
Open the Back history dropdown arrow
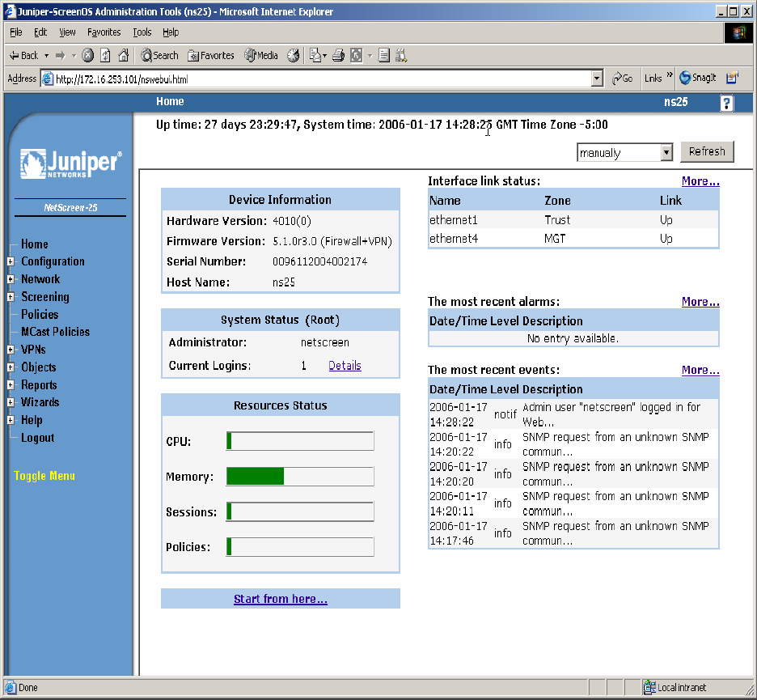(x=46, y=56)
